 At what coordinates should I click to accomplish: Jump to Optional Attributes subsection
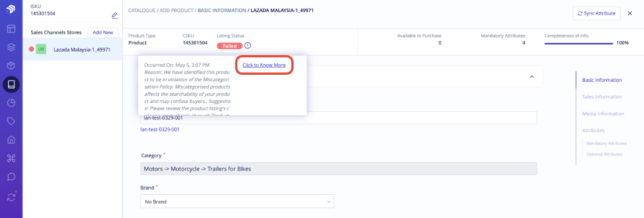(604, 154)
